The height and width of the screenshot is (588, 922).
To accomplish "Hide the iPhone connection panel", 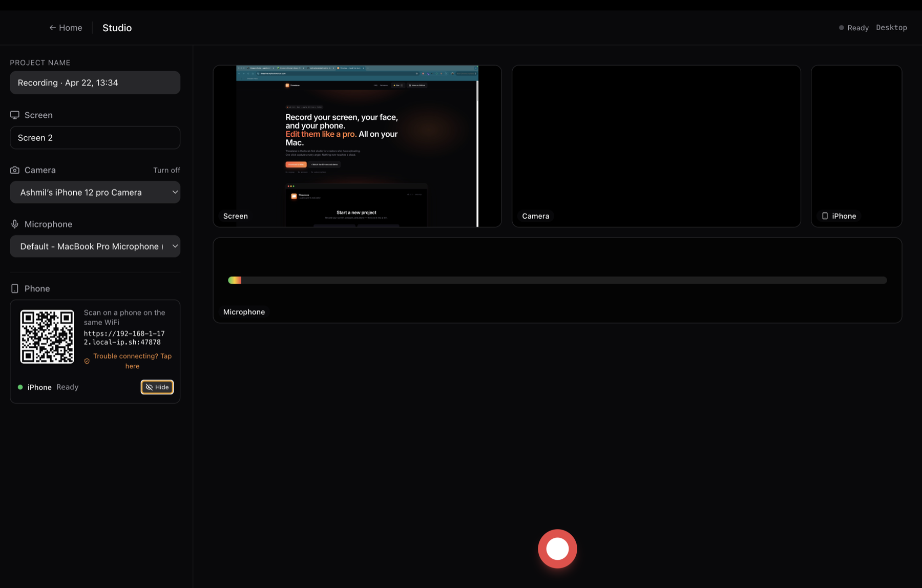I will pos(157,387).
